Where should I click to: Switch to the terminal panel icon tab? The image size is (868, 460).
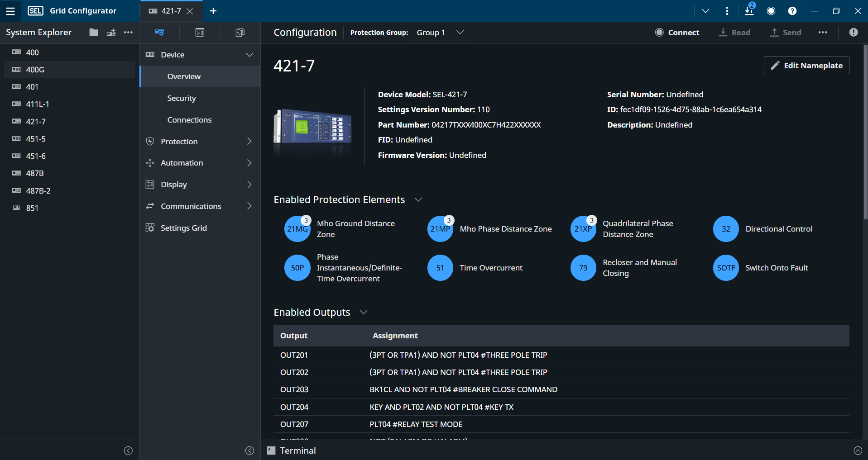tap(200, 32)
